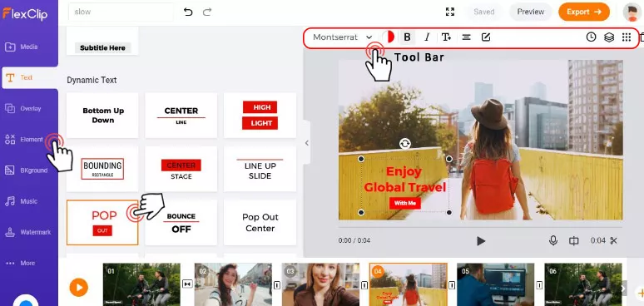644x306 pixels.
Task: Select storyboard scene 02
Action: pos(233,284)
